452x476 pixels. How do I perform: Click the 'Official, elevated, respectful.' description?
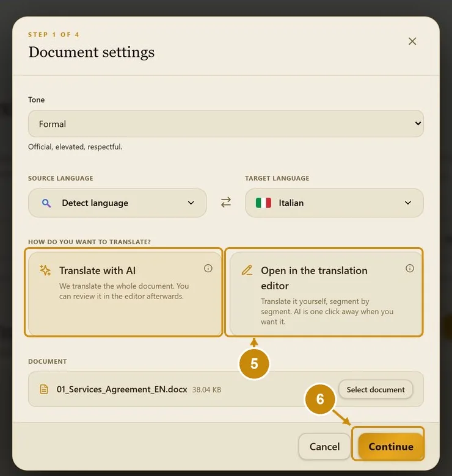pyautogui.click(x=75, y=147)
